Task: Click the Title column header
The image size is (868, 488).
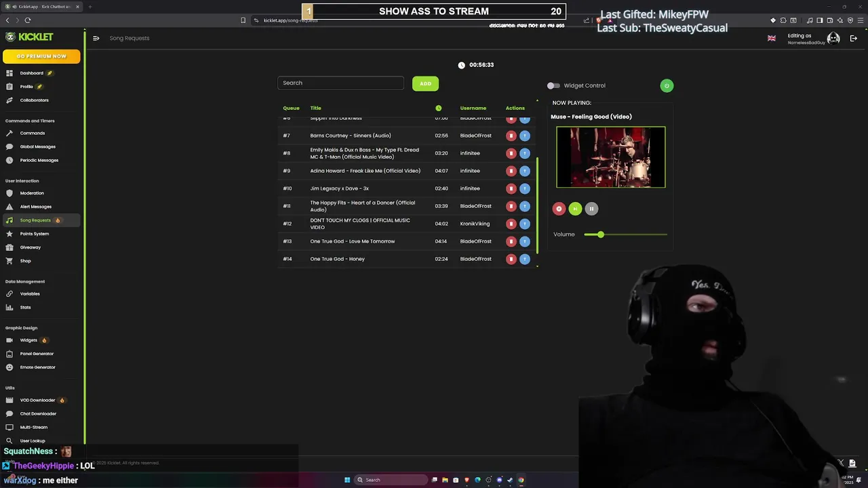Action: (x=315, y=108)
